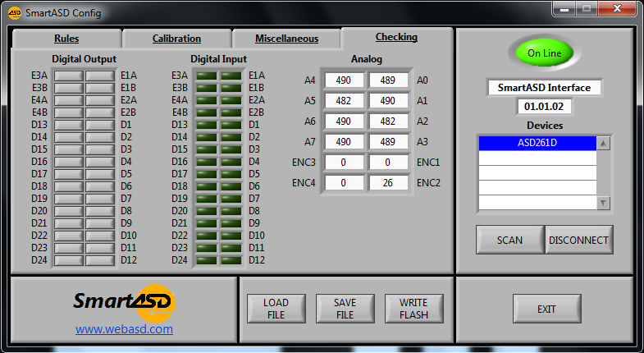Toggle digital output D1
This screenshot has height=353, width=644.
coord(100,125)
